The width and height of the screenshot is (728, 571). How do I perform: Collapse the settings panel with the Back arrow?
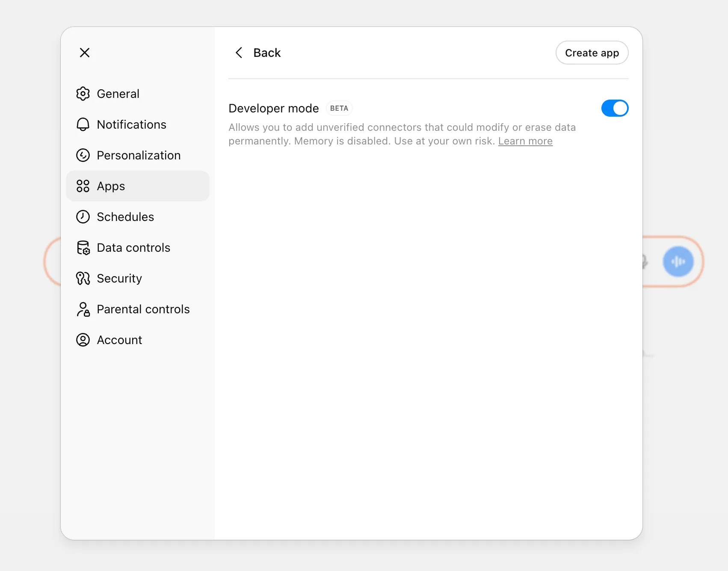[x=239, y=53]
